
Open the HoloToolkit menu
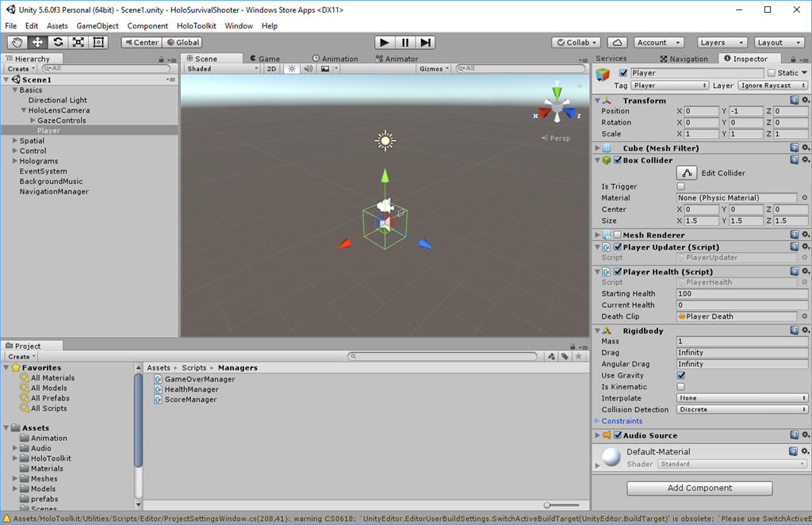(x=197, y=25)
